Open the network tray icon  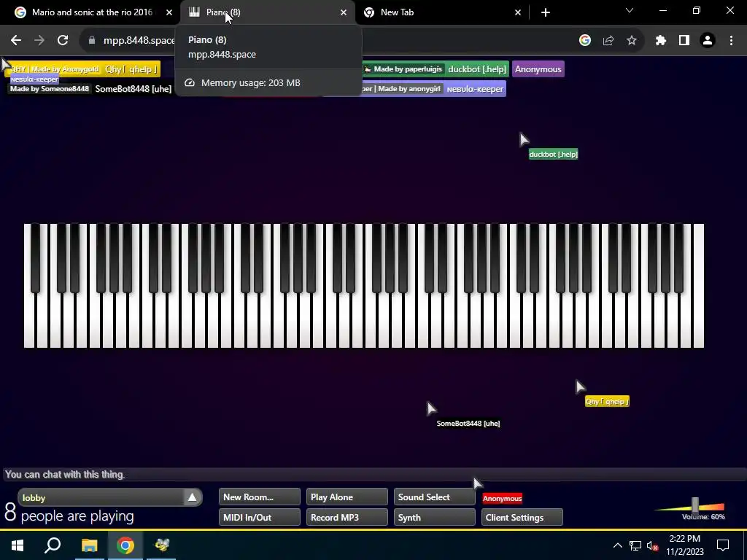635,545
